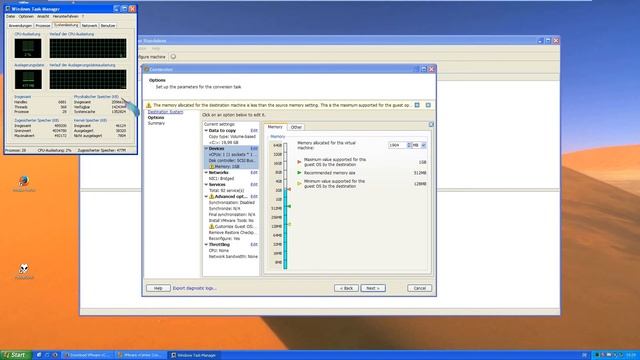Collapse the Networks section
This screenshot has height=360, width=640.
coord(206,173)
